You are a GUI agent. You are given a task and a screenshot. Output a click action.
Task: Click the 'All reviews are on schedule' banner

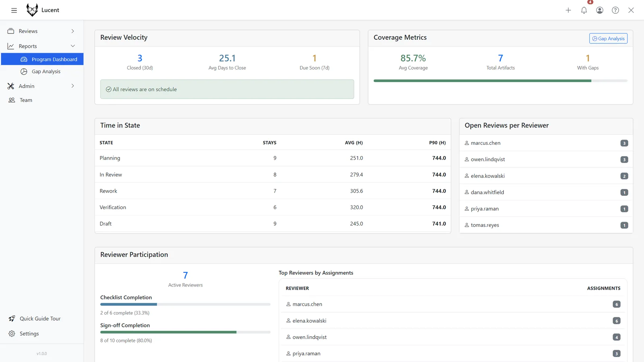point(227,89)
